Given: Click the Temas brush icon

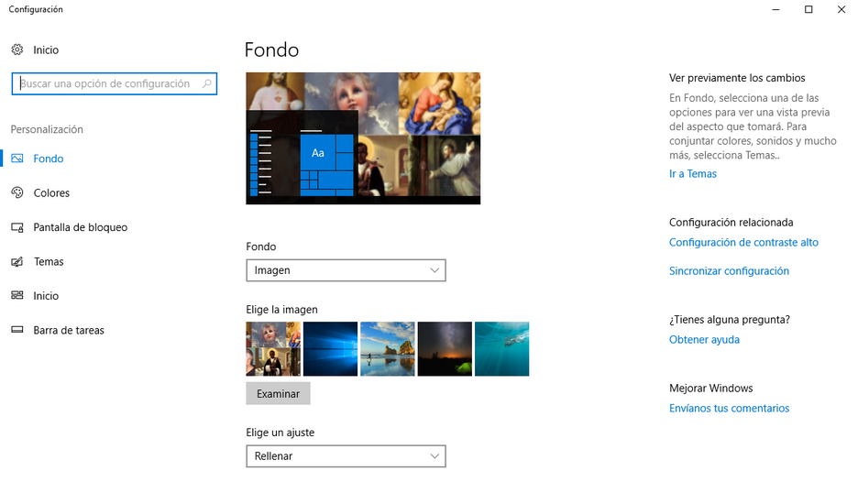Looking at the screenshot, I should click(x=16, y=261).
